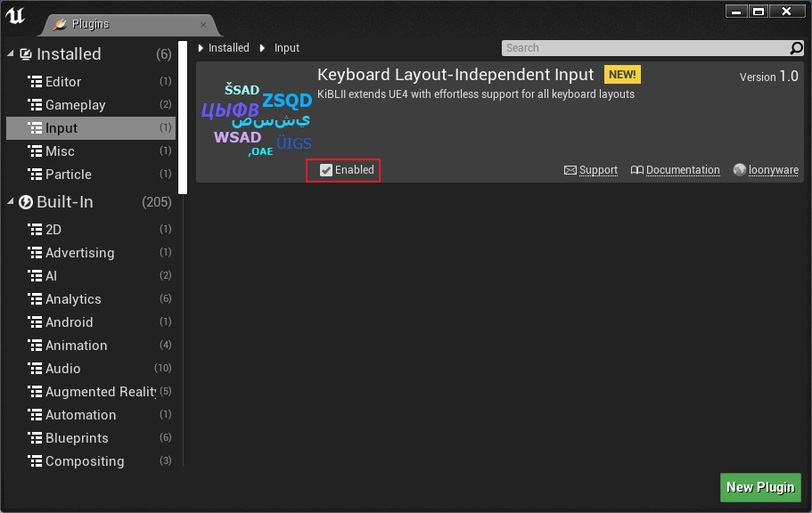
Task: Click the arrow before Installed breadcrumb
Action: tap(201, 48)
